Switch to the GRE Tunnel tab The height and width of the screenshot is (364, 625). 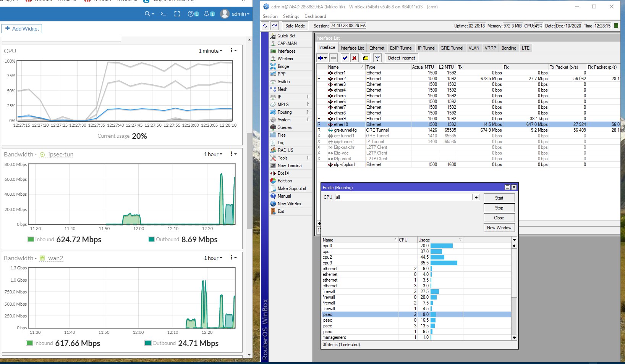click(452, 48)
